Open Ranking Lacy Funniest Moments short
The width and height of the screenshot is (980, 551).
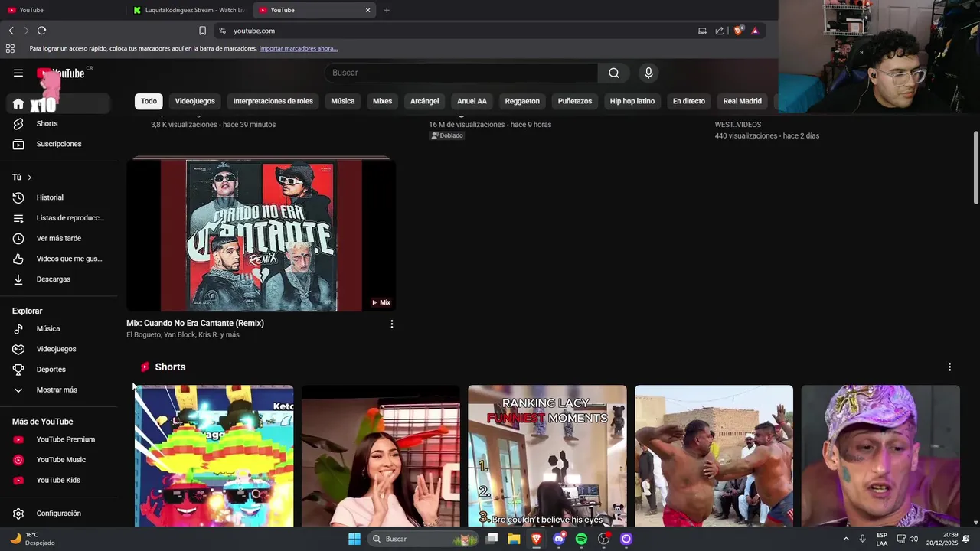(x=547, y=456)
